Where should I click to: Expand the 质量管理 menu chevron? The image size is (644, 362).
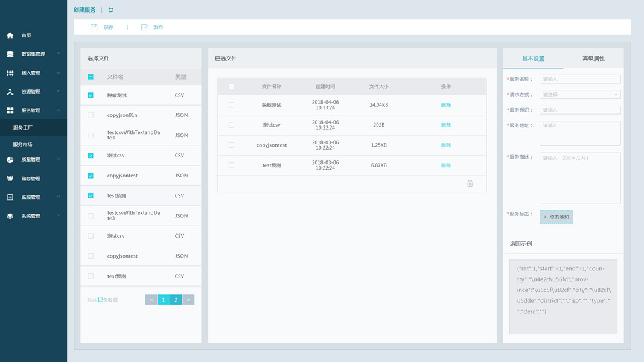coord(59,159)
